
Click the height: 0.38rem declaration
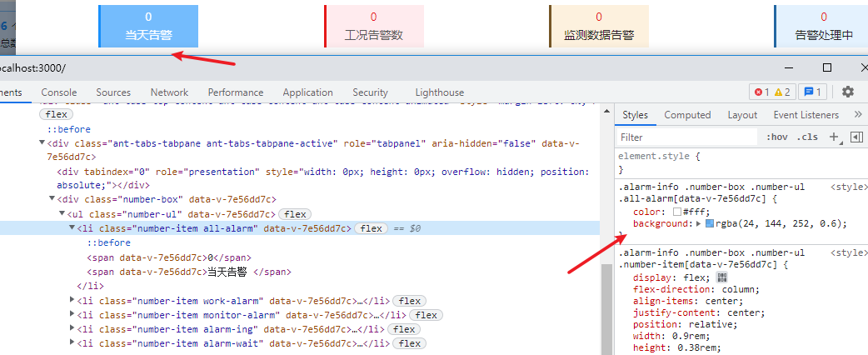coord(677,347)
